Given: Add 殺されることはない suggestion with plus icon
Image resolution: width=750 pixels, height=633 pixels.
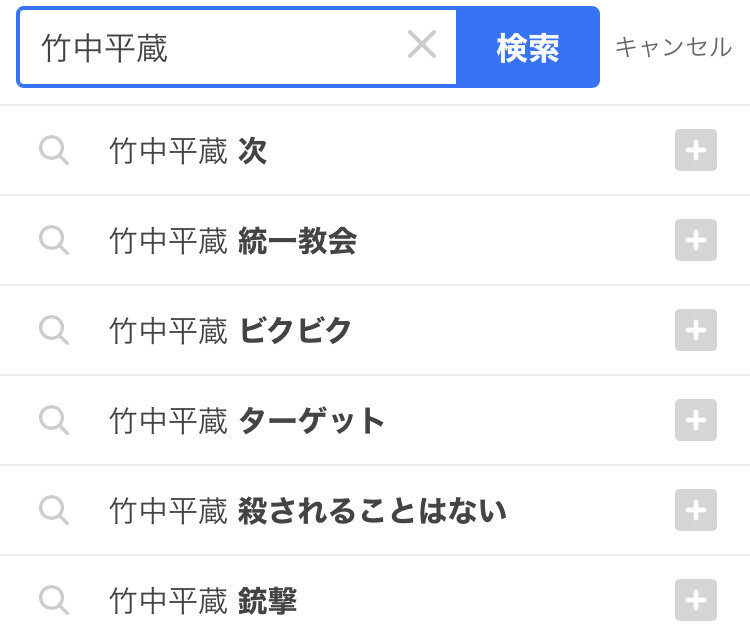Looking at the screenshot, I should pyautogui.click(x=695, y=510).
